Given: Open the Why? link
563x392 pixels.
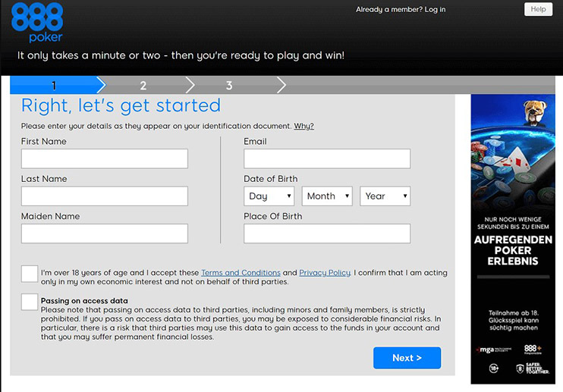Looking at the screenshot, I should tap(304, 126).
